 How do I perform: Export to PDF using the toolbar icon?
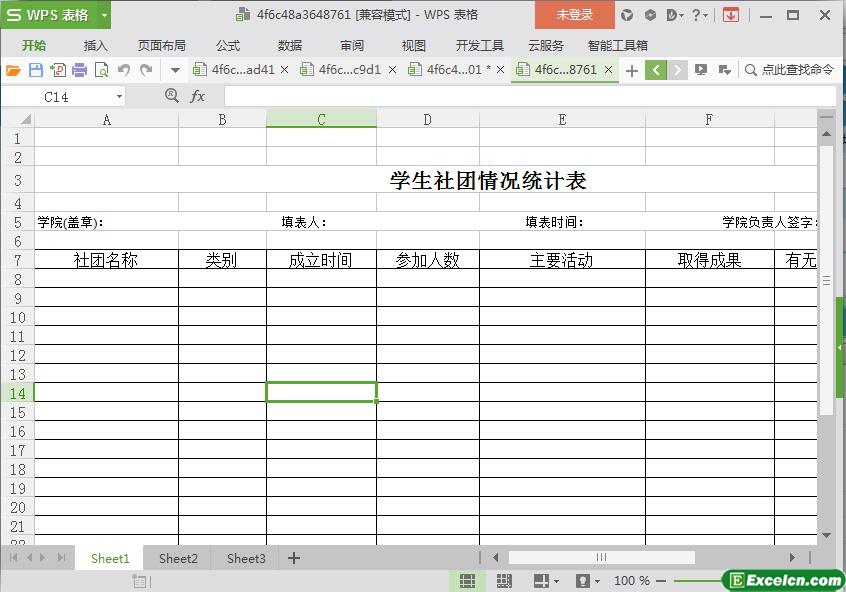tap(58, 70)
